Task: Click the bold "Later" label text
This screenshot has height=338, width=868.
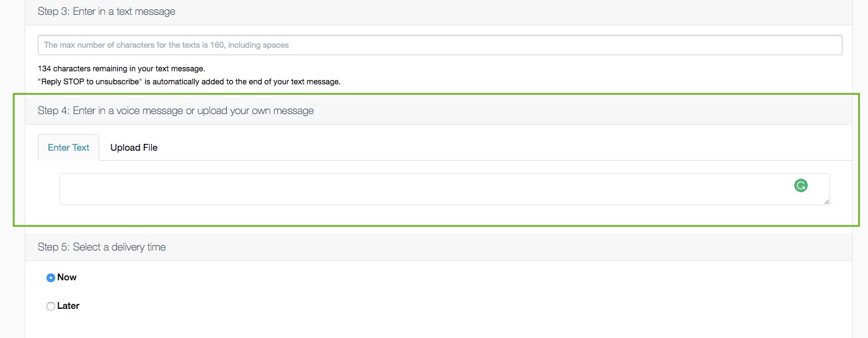Action: click(x=68, y=306)
